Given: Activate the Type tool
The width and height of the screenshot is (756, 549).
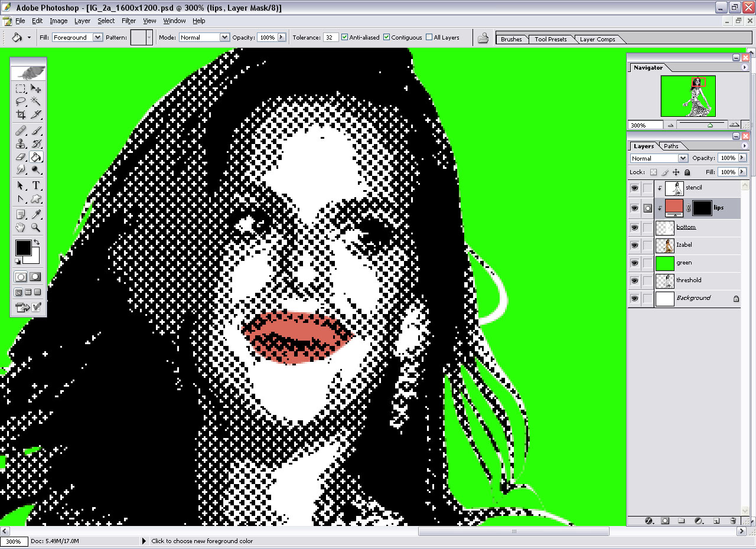Looking at the screenshot, I should click(x=36, y=186).
